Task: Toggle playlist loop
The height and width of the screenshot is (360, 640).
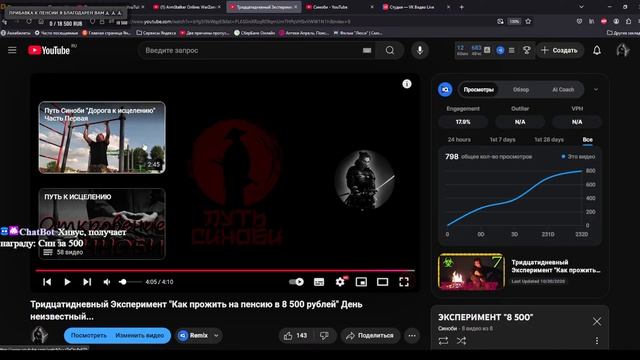Action: pos(443,340)
